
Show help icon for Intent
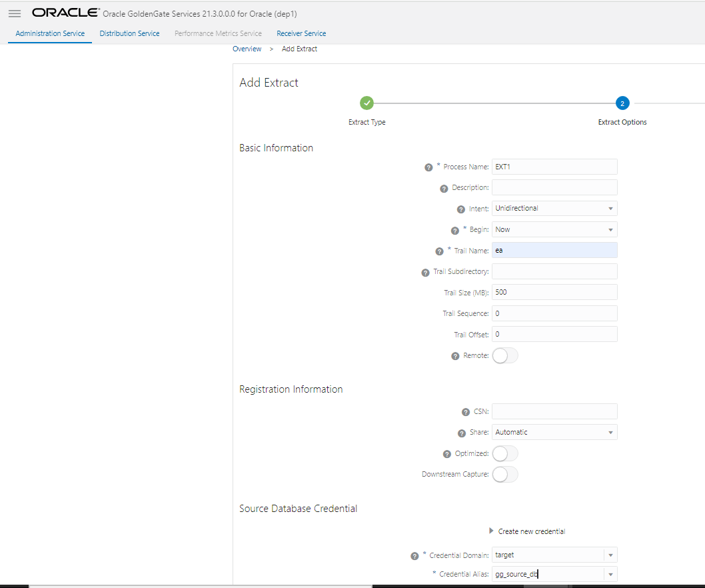(461, 209)
